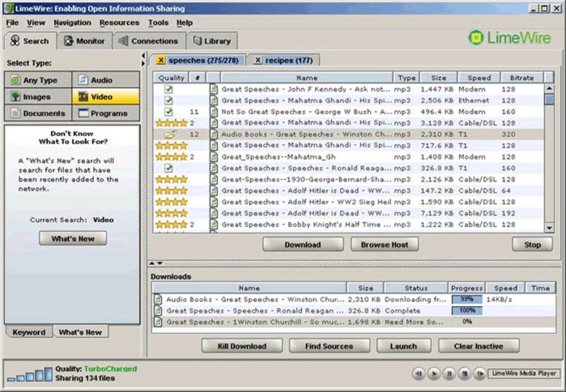This screenshot has height=392, width=566.
Task: Select the Audio search type
Action: point(106,80)
